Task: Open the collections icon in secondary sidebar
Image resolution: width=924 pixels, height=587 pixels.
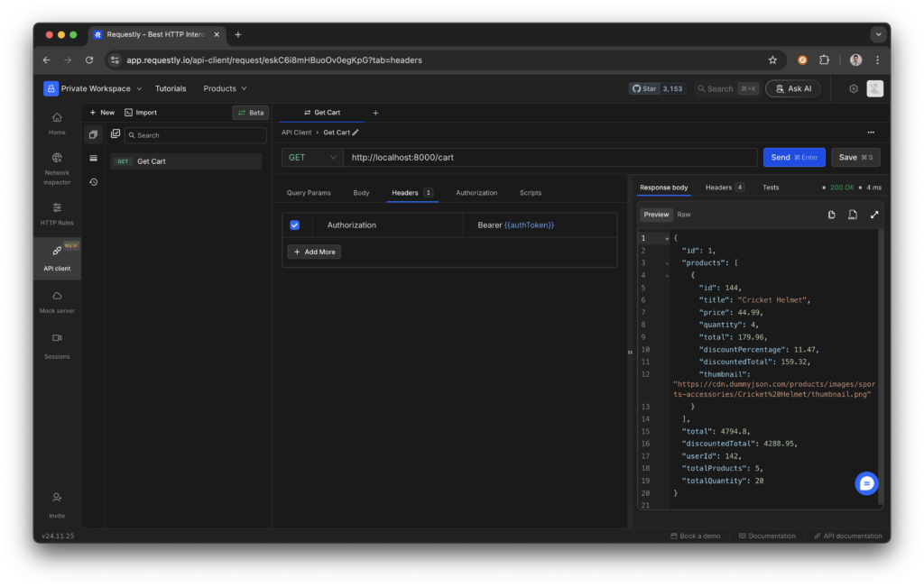Action: pos(93,135)
